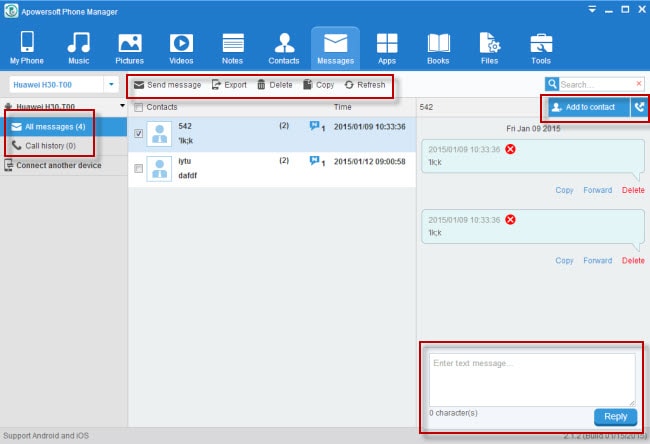Refresh the message list
Viewport: 650px width, 444px height.
pyautogui.click(x=365, y=85)
